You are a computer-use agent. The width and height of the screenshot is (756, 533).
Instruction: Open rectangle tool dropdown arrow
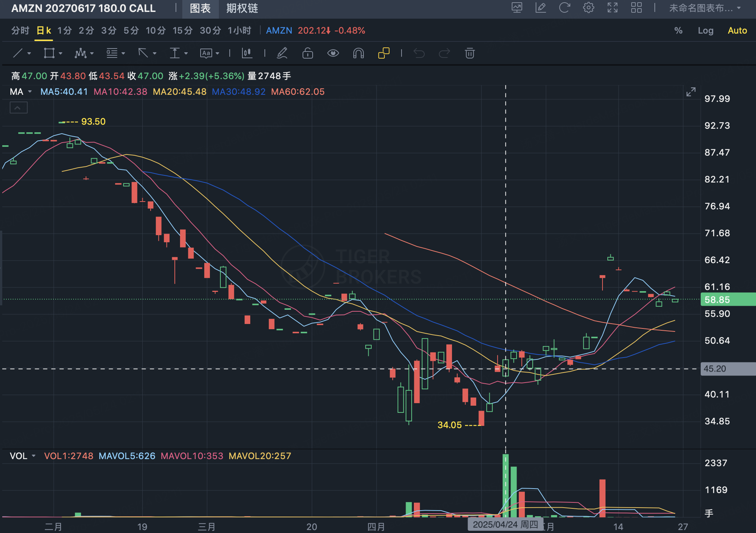(x=61, y=54)
